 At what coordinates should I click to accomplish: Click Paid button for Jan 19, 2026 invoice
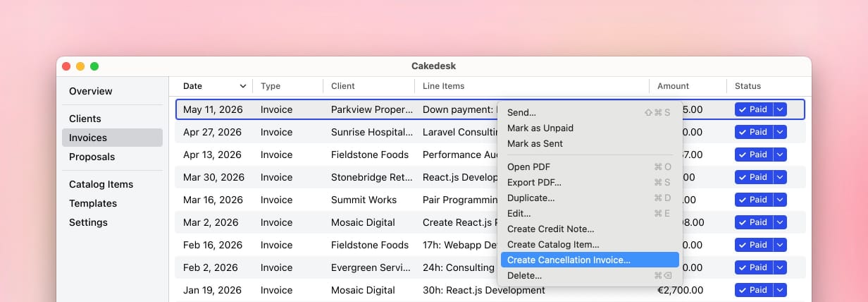[753, 290]
